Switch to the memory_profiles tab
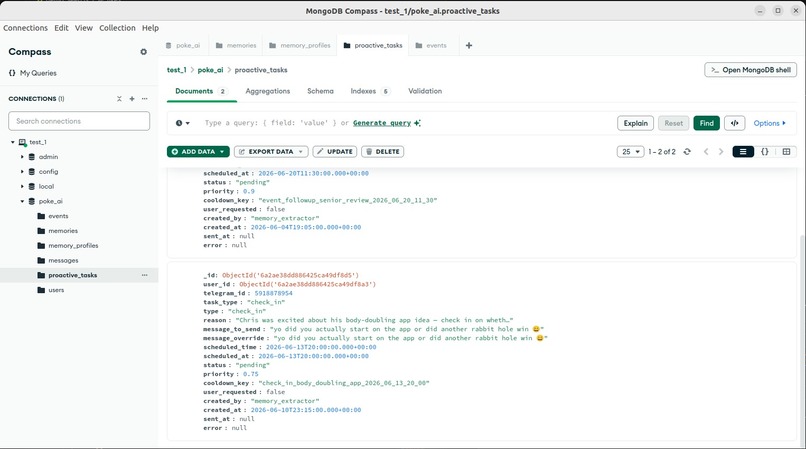The height and width of the screenshot is (449, 806). pyautogui.click(x=300, y=45)
